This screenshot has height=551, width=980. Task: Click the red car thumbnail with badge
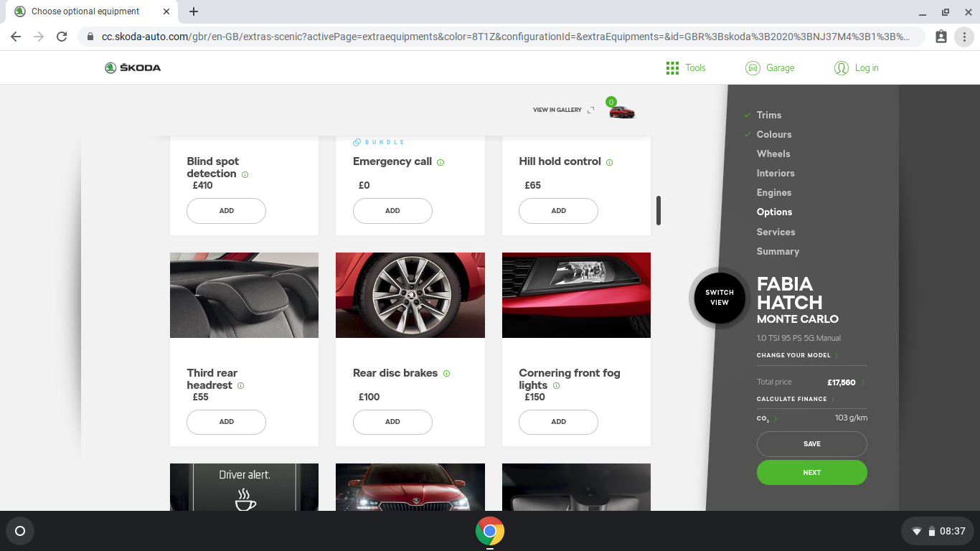click(x=621, y=111)
